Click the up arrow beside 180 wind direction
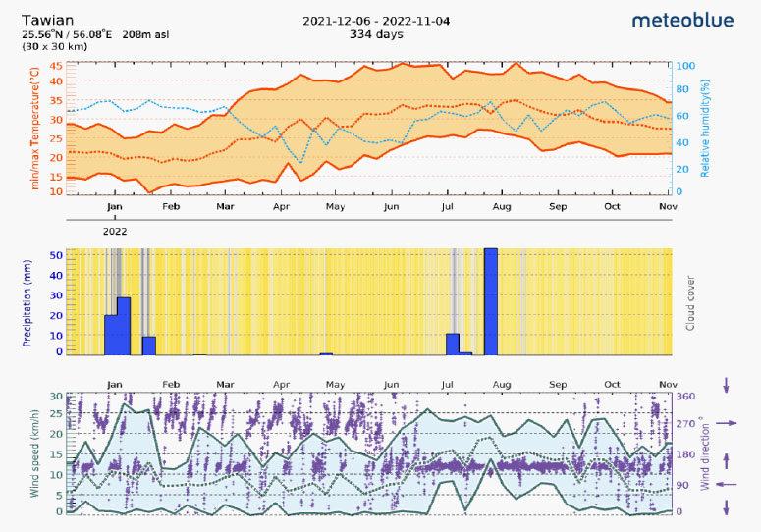 727,458
